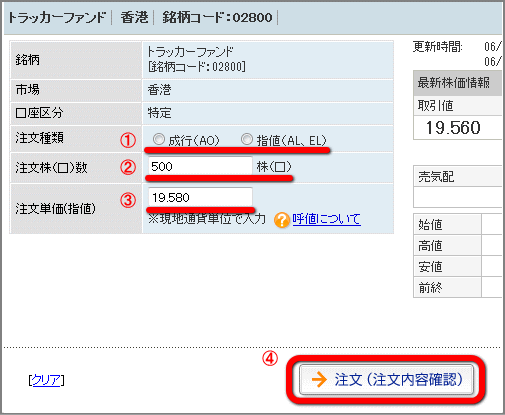This screenshot has width=505, height=415.
Task: Click the red circled number 2 marker
Action: [128, 167]
